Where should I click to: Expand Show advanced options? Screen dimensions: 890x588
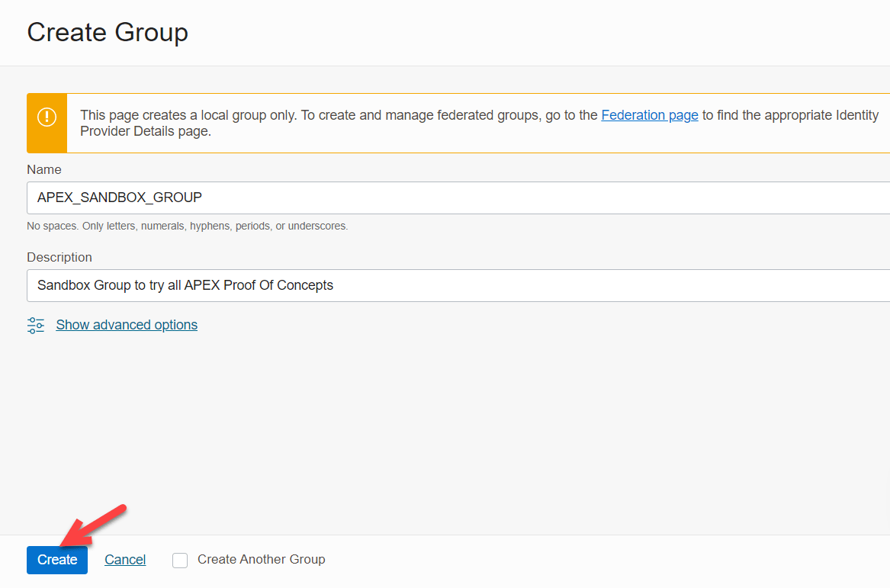127,325
